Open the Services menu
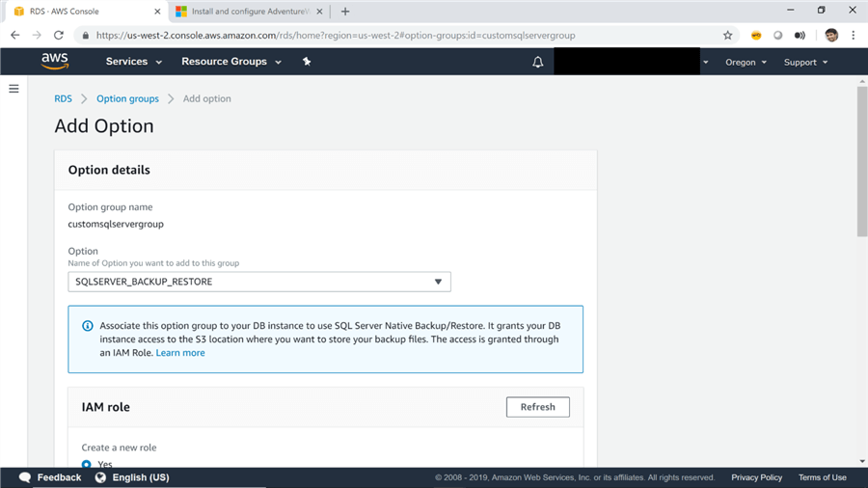 pos(133,62)
